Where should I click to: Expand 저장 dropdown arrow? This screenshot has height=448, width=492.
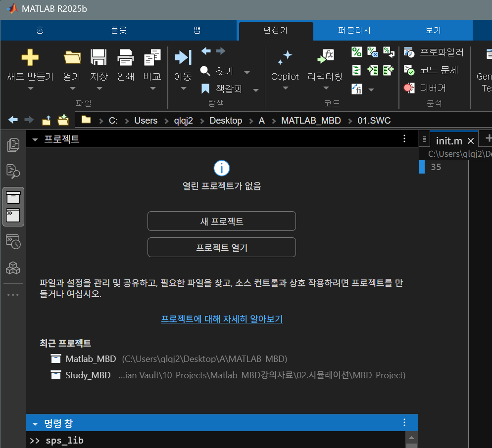point(99,89)
